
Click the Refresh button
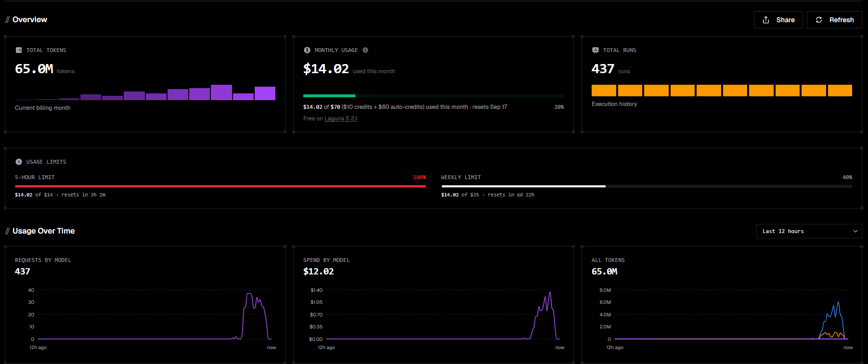[834, 20]
